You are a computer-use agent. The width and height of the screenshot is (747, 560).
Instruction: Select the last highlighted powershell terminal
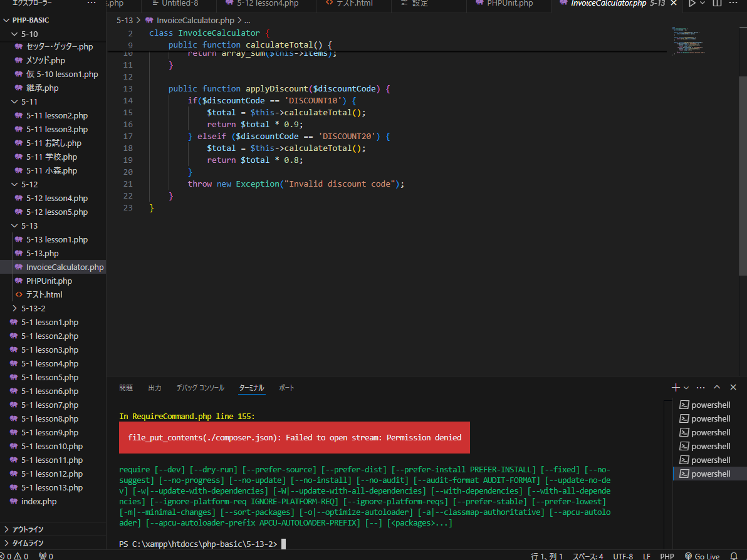(x=709, y=474)
